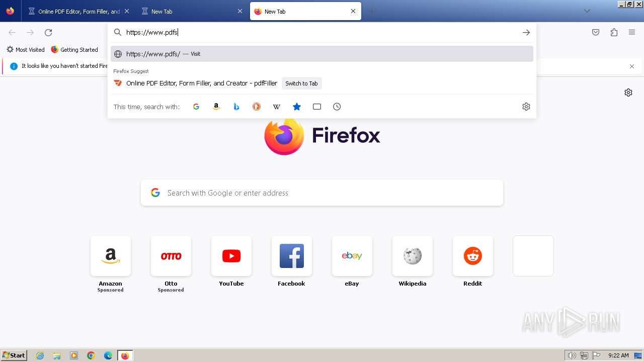Open the YouTube shortcut tile

tap(231, 256)
